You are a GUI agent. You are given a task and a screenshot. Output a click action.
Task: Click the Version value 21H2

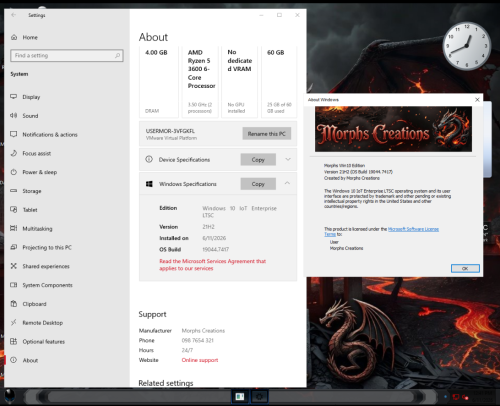point(208,227)
